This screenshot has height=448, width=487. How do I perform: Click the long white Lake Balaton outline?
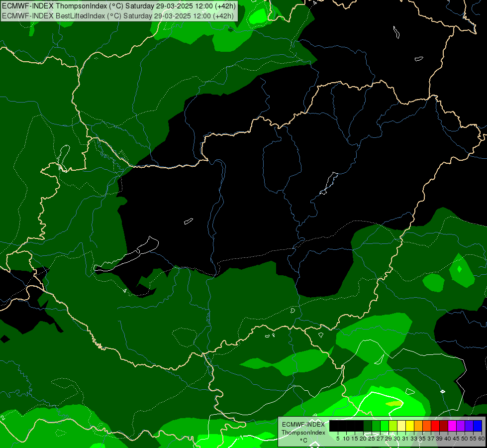point(126,254)
